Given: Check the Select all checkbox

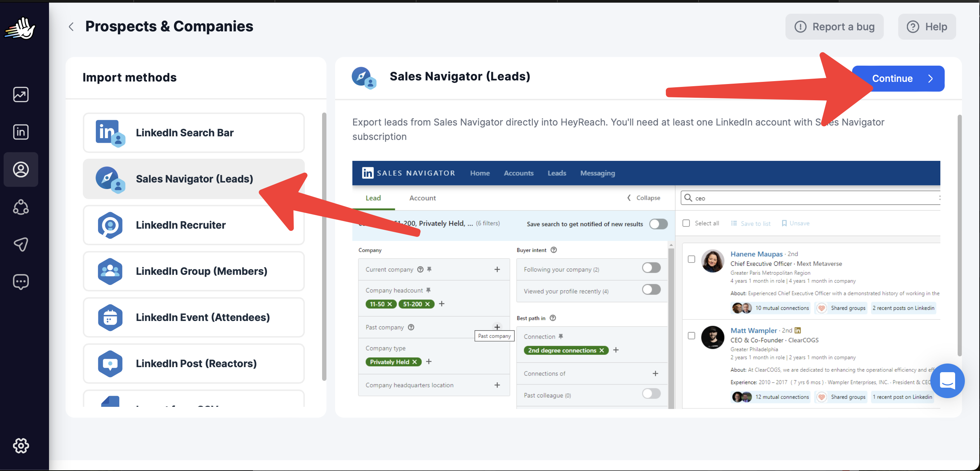Looking at the screenshot, I should (x=686, y=223).
